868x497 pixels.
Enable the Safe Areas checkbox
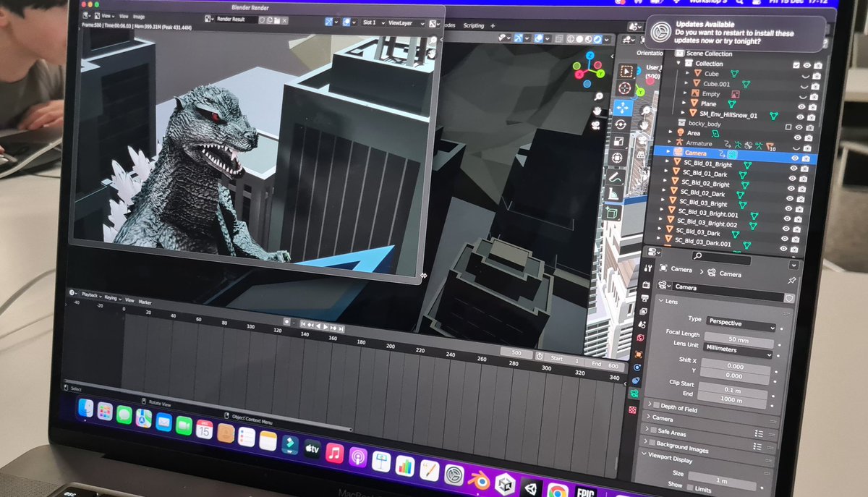pyautogui.click(x=653, y=430)
